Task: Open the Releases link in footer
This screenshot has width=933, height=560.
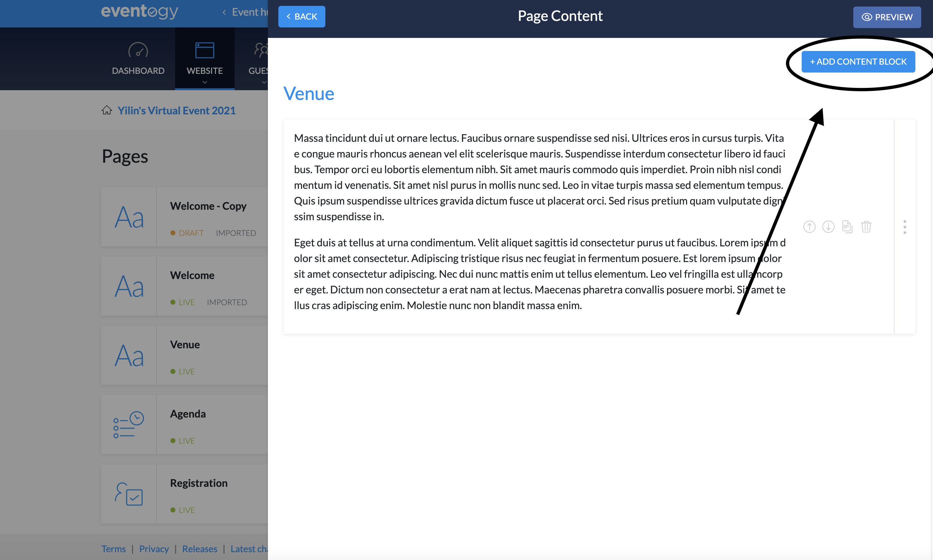Action: (x=200, y=549)
